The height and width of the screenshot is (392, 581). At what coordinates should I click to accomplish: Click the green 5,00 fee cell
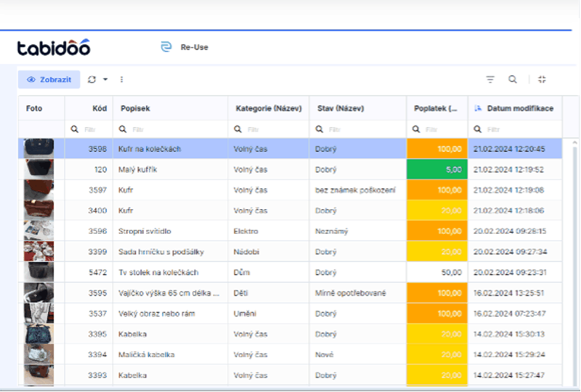(x=436, y=169)
